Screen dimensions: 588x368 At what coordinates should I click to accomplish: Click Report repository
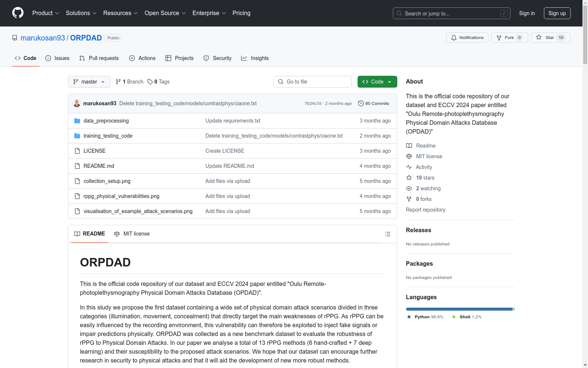coord(426,210)
